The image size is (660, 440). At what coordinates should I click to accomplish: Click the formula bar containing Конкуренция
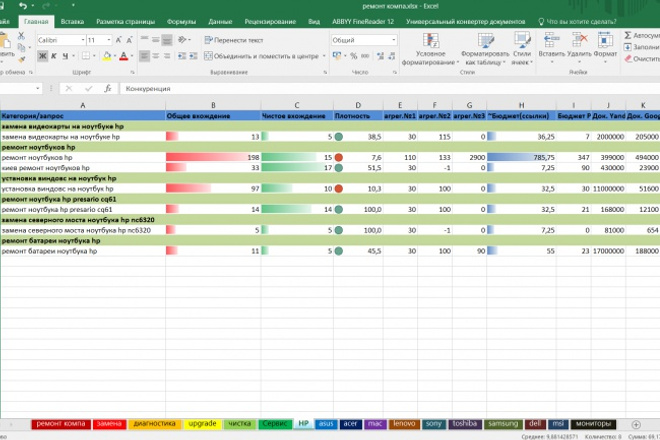(x=390, y=88)
